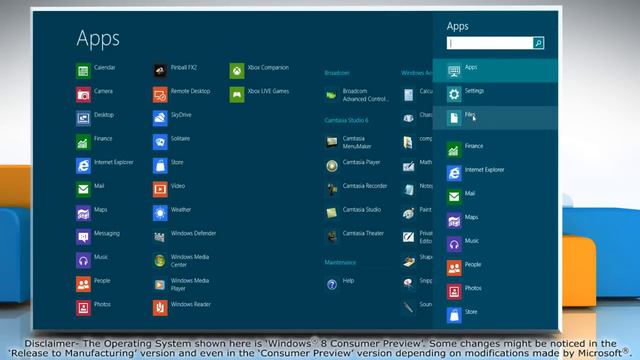
Task: Launch the Xbox Companion app icon
Action: point(237,71)
